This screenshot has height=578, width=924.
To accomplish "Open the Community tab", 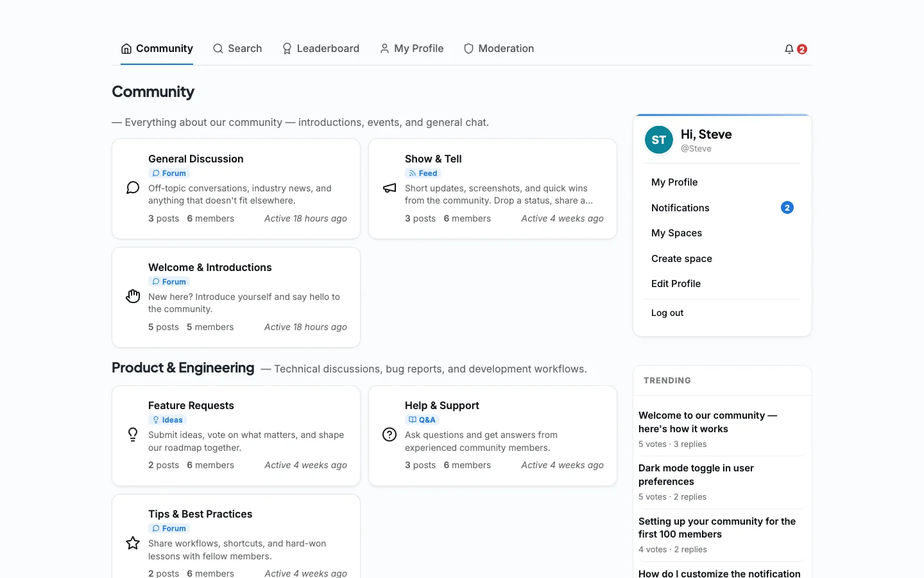I will (157, 49).
